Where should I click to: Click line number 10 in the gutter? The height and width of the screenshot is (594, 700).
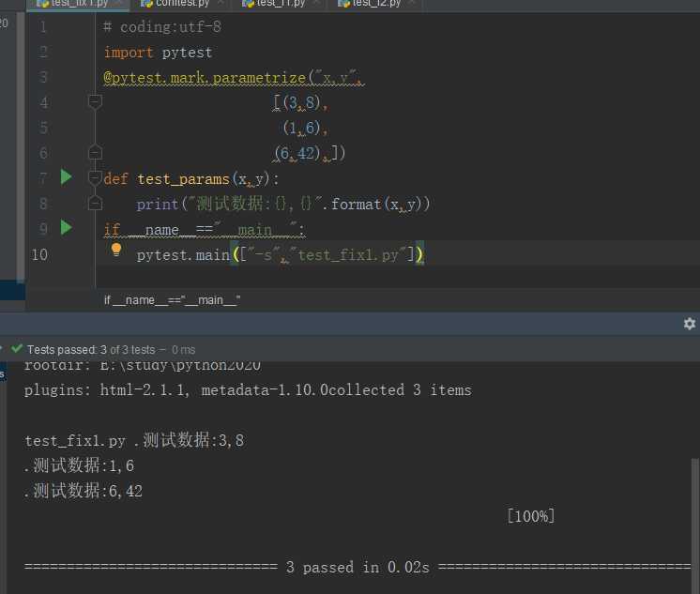(39, 254)
